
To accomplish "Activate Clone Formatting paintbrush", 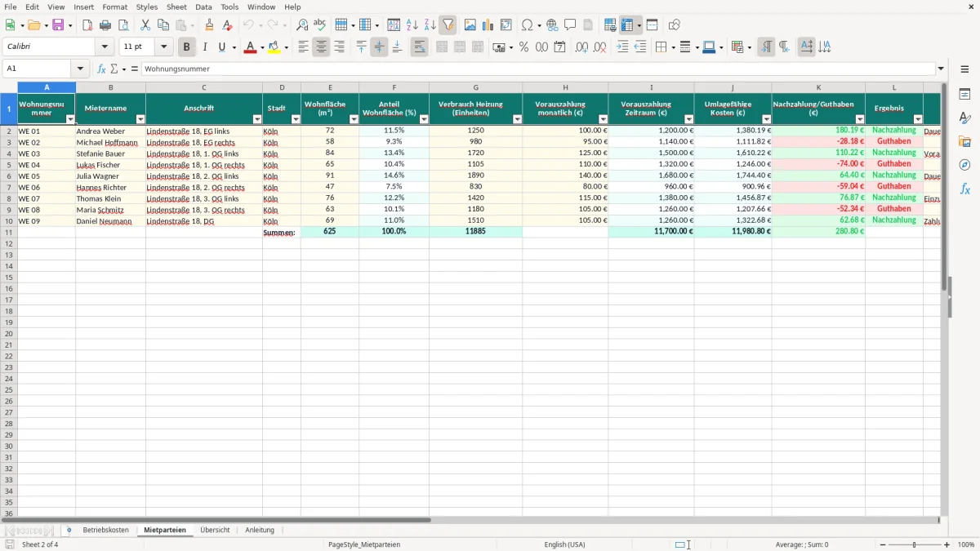I will pyautogui.click(x=210, y=25).
